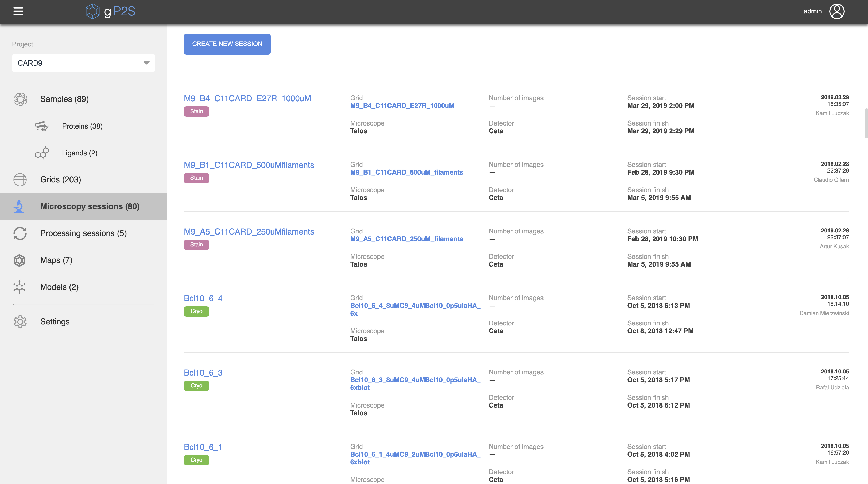Click the gP2S cube logo
The height and width of the screenshot is (484, 868).
click(92, 11)
